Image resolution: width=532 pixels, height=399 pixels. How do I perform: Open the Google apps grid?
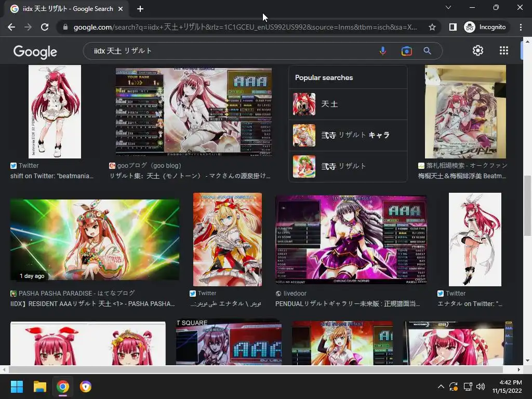(x=504, y=50)
